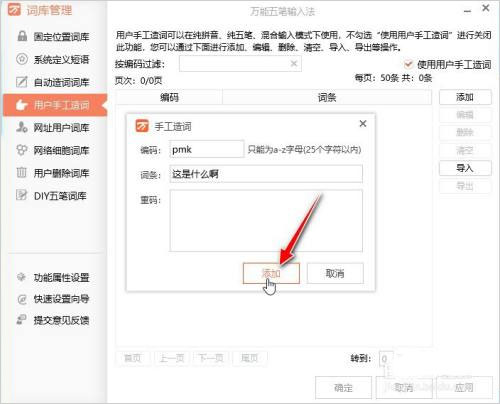Viewport: 500px width, 404px height.
Task: Click the user icon beside 网址用户词库
Action: point(22,127)
